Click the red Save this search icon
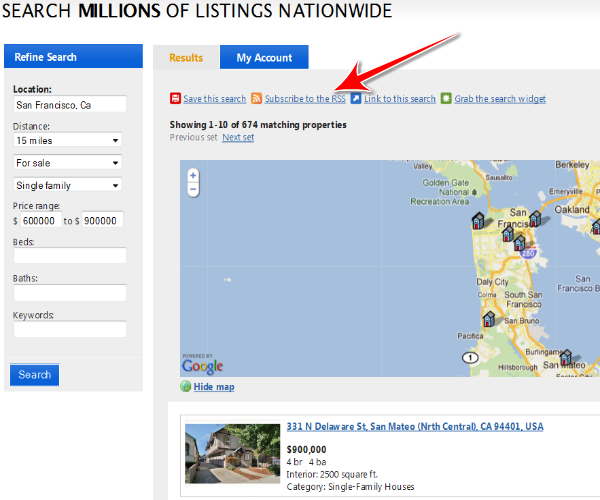This screenshot has height=500, width=600. click(x=176, y=99)
